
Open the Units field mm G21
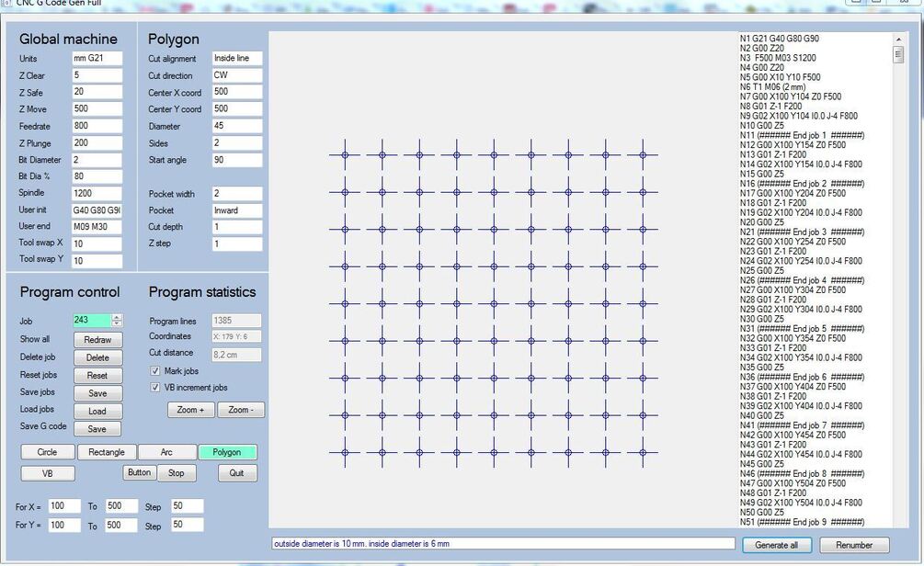97,58
